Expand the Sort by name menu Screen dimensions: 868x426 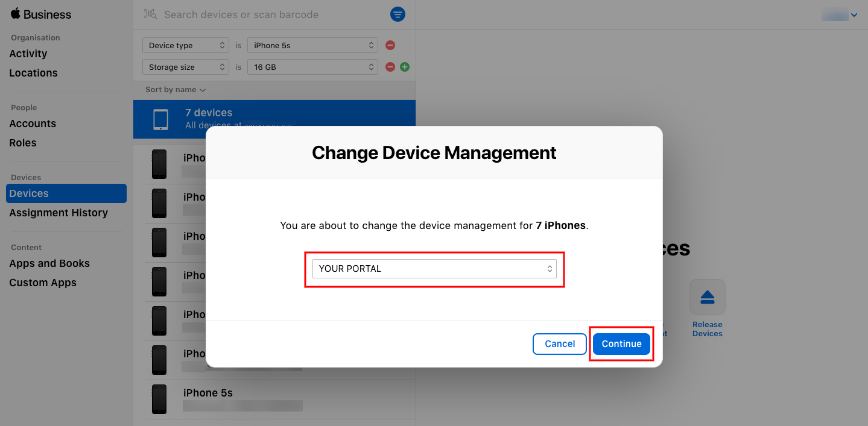[176, 90]
